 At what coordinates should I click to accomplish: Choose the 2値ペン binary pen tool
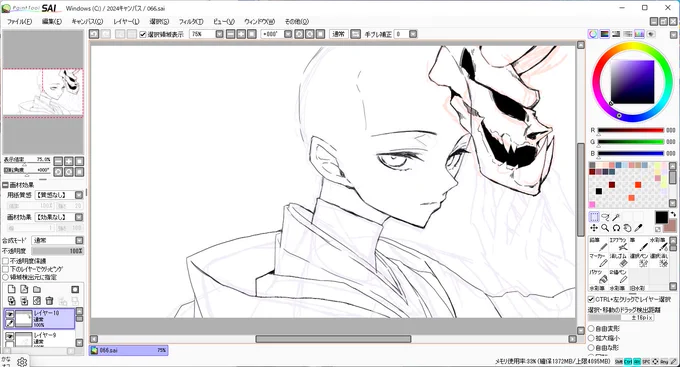click(x=618, y=276)
